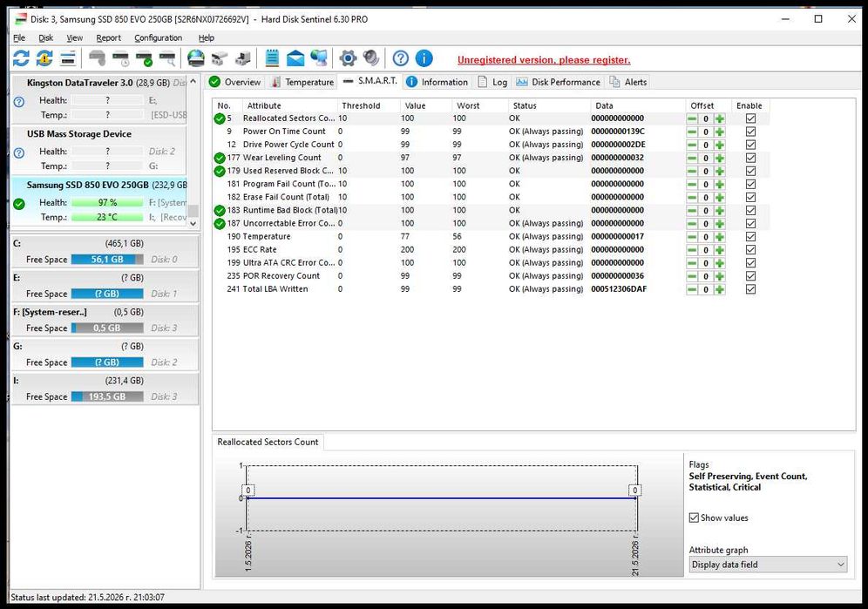Open the Disk menu

pyautogui.click(x=46, y=37)
